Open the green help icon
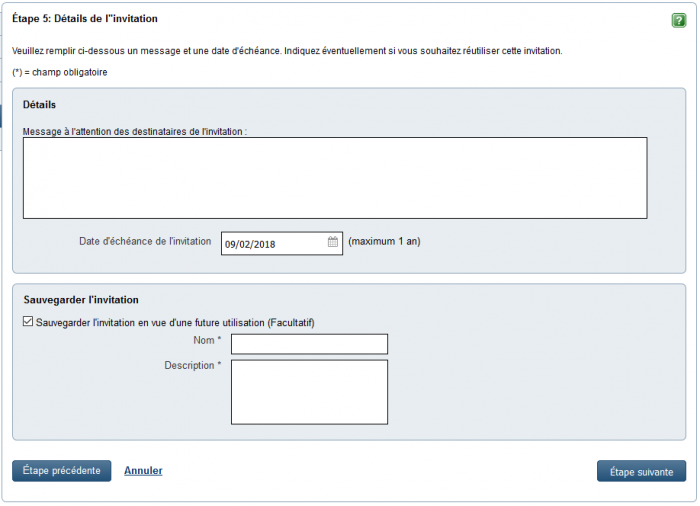This screenshot has height=506, width=700. [679, 20]
